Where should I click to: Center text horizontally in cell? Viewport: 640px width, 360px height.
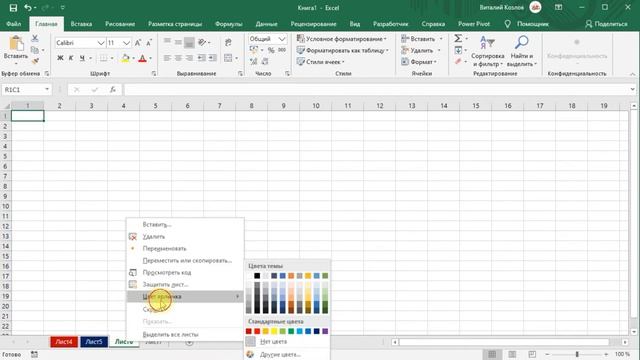click(178, 58)
